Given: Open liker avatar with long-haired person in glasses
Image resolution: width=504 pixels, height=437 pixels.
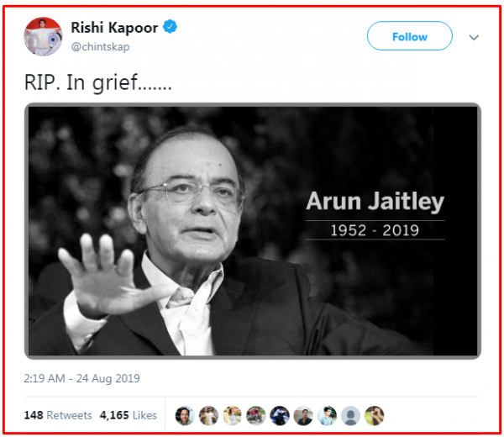Looking at the screenshot, I should click(x=185, y=415).
